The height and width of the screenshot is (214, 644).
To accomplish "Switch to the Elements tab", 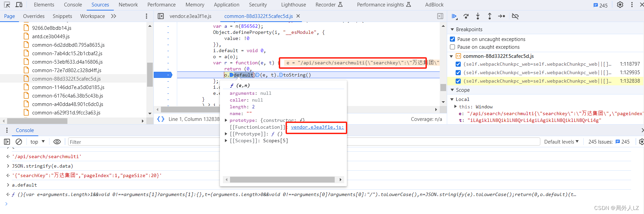I will [44, 5].
